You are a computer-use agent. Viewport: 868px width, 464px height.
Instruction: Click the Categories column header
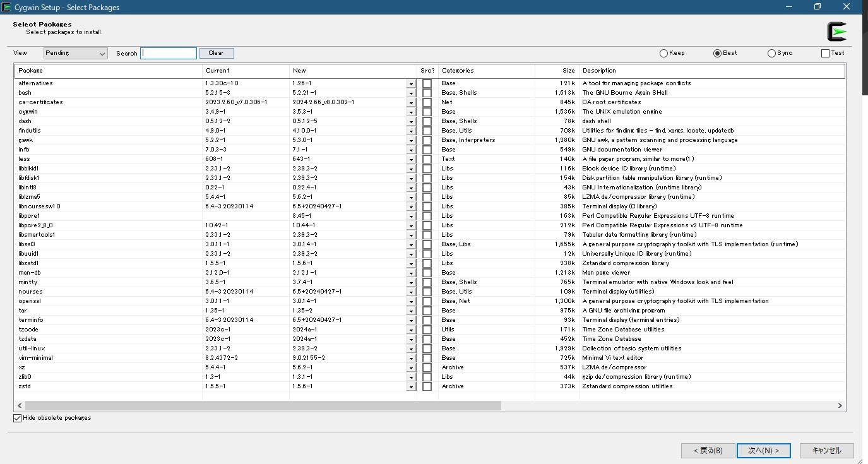(487, 71)
